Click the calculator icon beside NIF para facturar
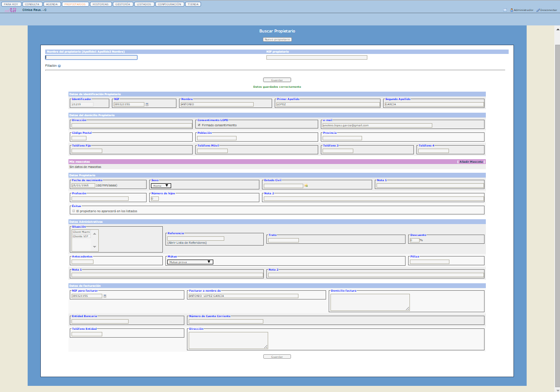The height and width of the screenshot is (392, 560). [105, 296]
